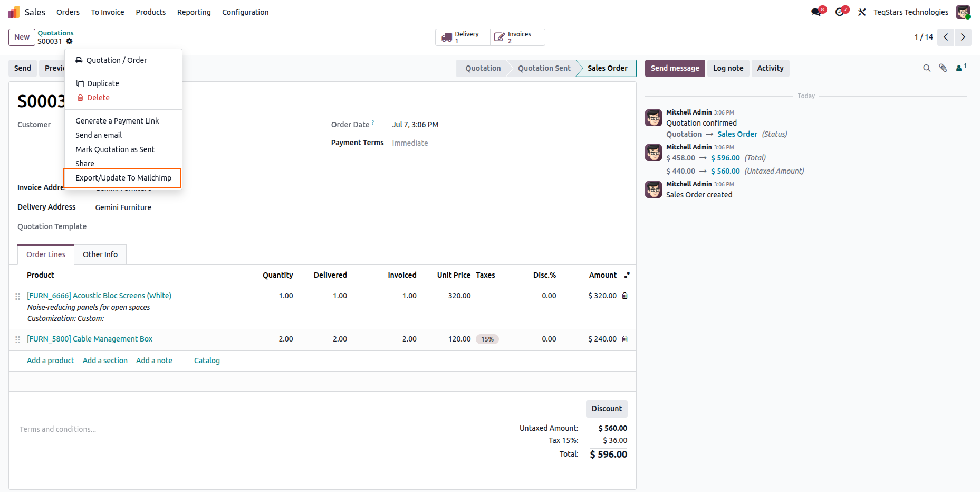Go to the previous record arrow

(946, 37)
